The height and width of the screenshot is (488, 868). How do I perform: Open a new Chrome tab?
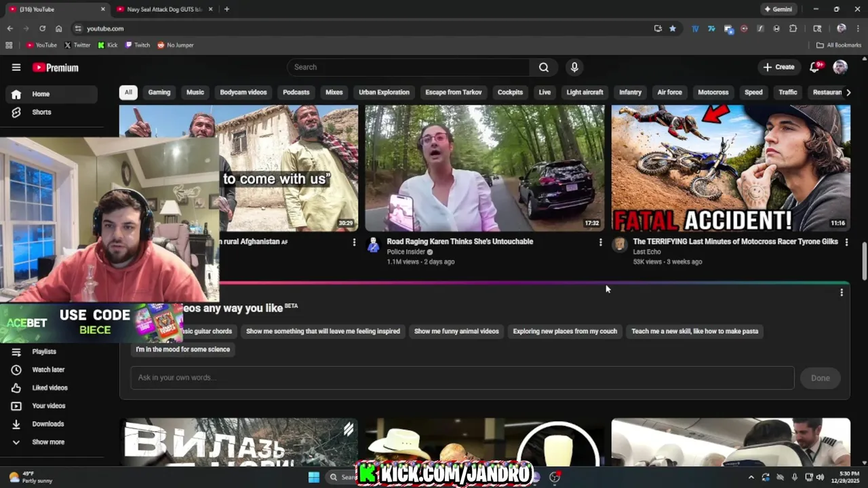[226, 9]
